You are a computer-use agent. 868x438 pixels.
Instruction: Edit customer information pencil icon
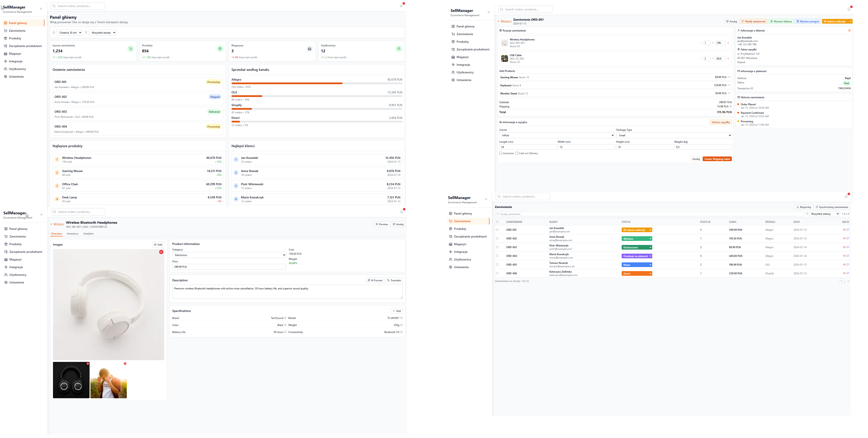849,31
